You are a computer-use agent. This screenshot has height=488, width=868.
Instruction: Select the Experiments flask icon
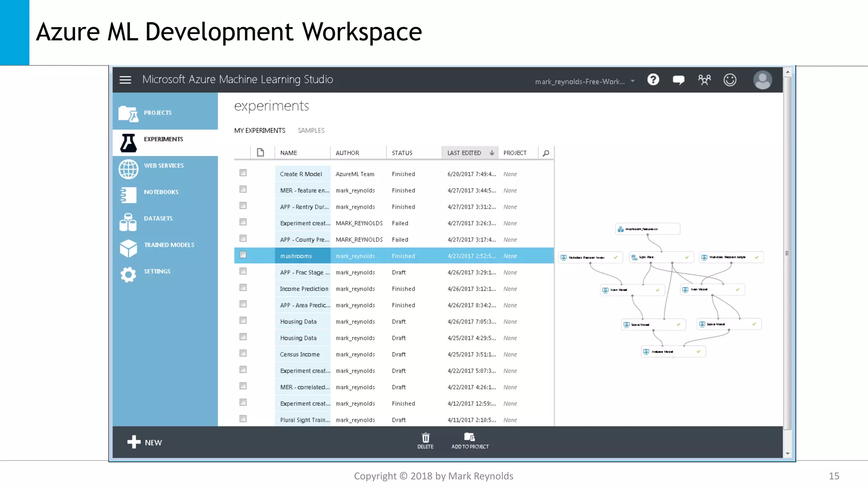click(128, 143)
